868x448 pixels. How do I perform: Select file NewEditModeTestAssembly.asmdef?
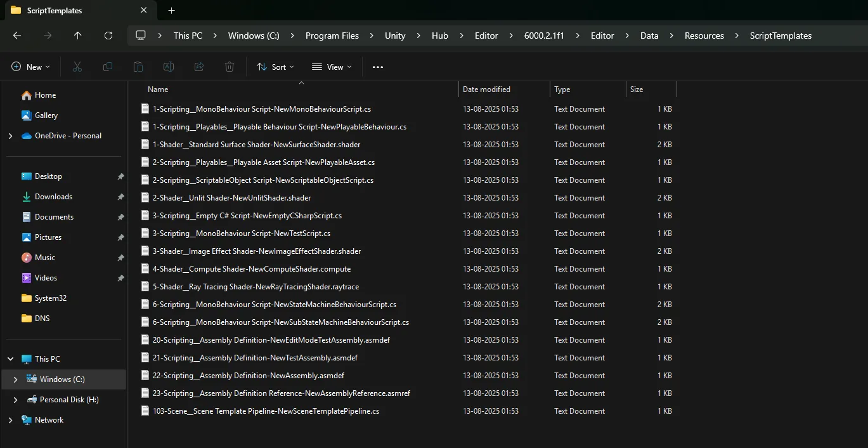(271, 340)
